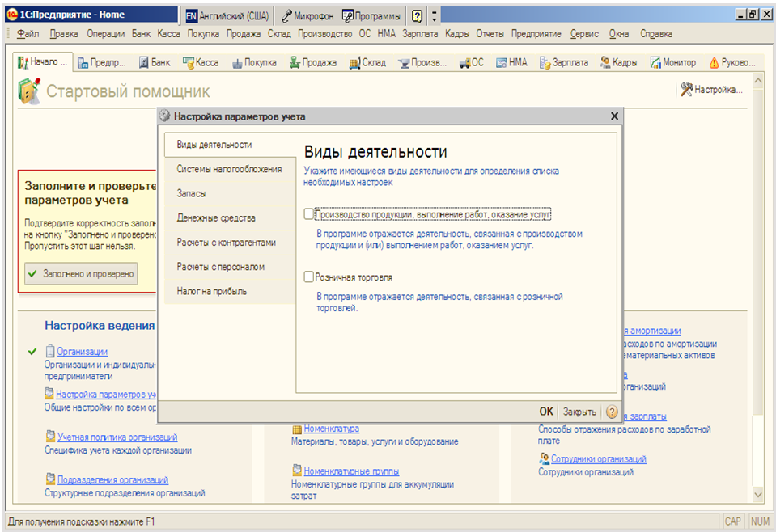Screen dimensions: 776x532
Task: Click the Зарплата tab icon
Action: pyautogui.click(x=545, y=63)
